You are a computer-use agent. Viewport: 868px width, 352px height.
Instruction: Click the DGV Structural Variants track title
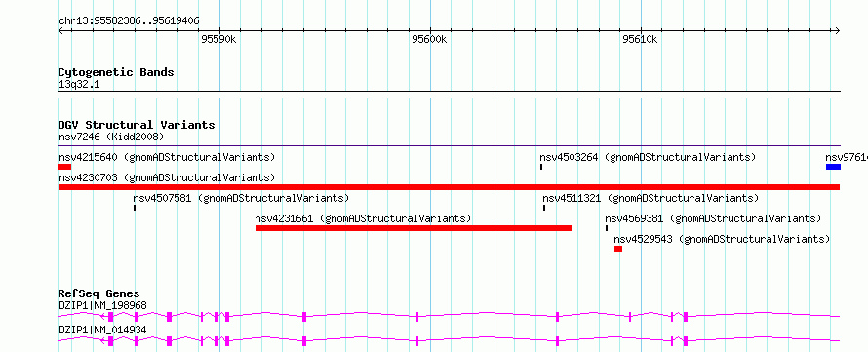point(137,125)
